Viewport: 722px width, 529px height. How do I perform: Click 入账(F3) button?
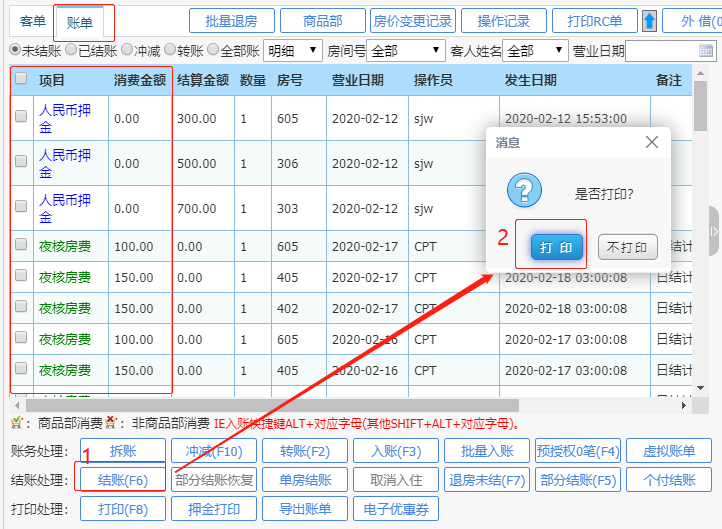pyautogui.click(x=396, y=451)
